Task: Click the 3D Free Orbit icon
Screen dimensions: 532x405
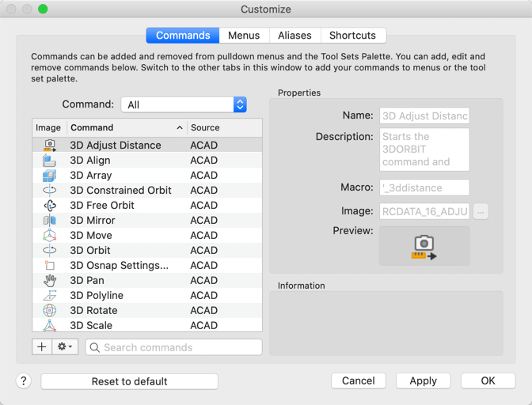Action: [49, 206]
